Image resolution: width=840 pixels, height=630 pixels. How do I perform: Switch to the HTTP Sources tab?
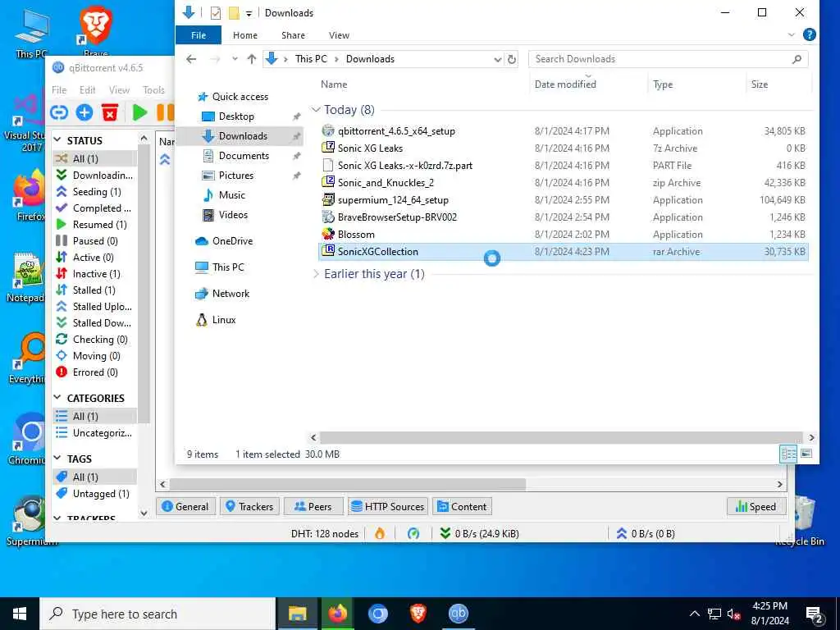(388, 507)
